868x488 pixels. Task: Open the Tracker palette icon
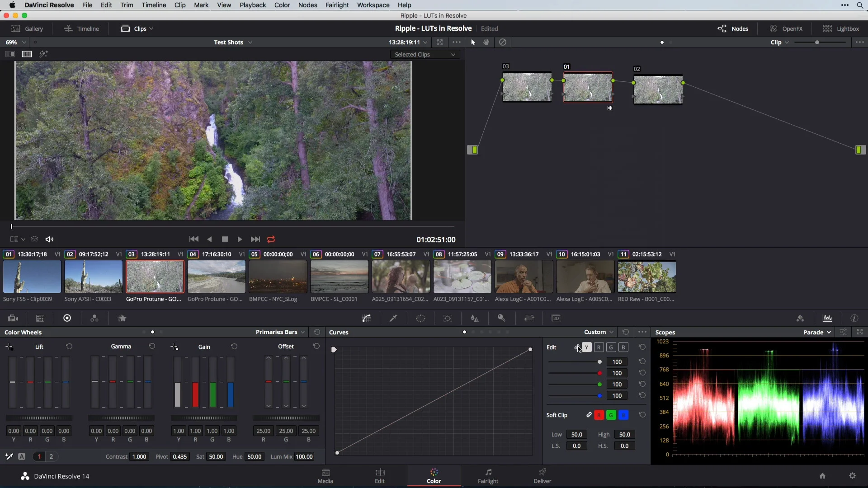tap(448, 319)
